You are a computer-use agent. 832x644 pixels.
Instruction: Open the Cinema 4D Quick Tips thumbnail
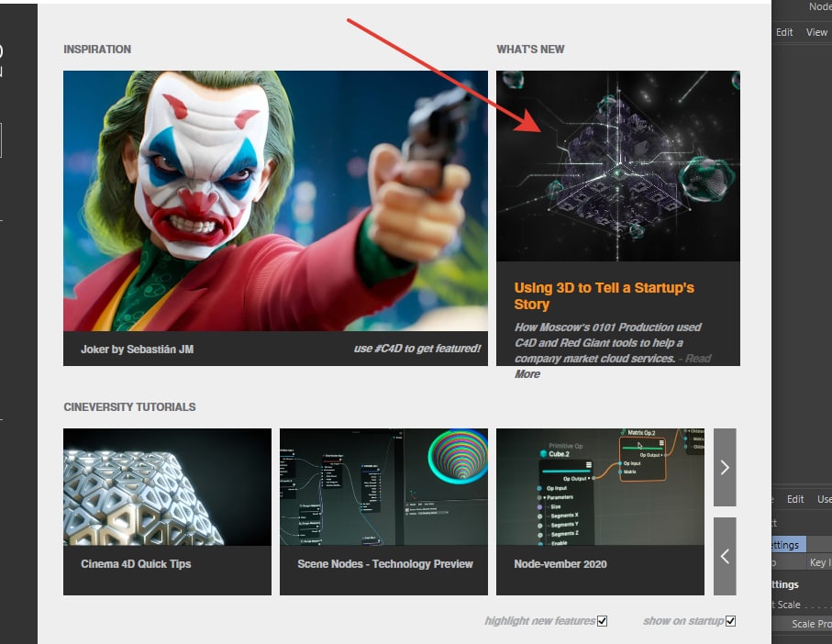[167, 487]
